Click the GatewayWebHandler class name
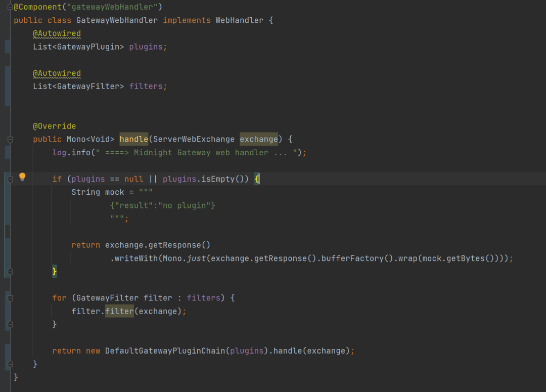The width and height of the screenshot is (546, 392). tap(117, 20)
